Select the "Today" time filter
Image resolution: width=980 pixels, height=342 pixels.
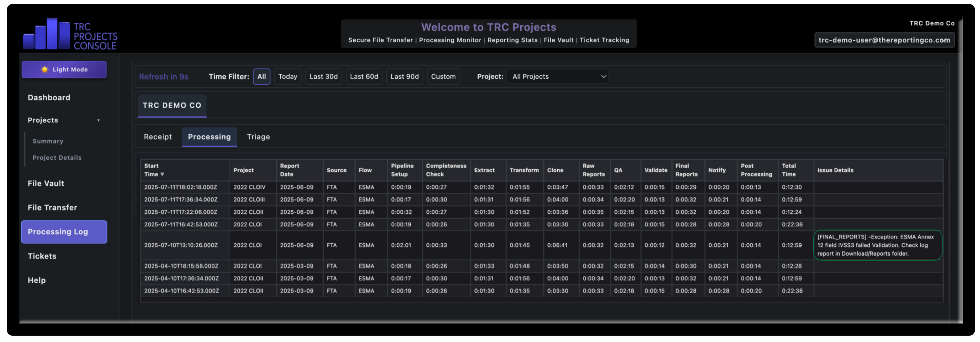click(288, 76)
